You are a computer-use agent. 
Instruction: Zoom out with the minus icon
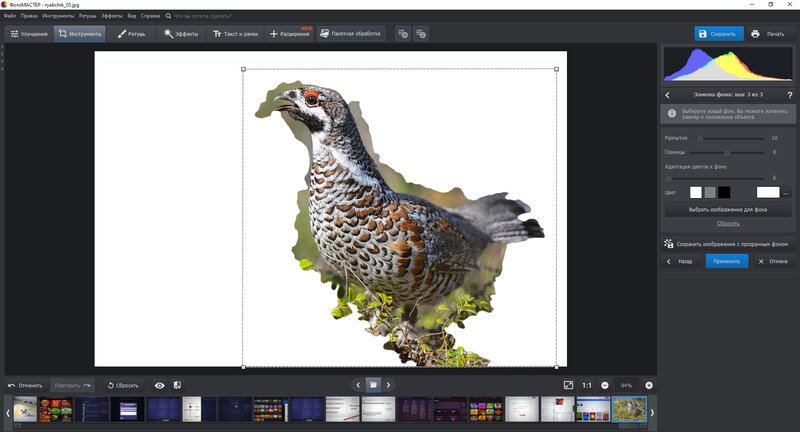605,386
